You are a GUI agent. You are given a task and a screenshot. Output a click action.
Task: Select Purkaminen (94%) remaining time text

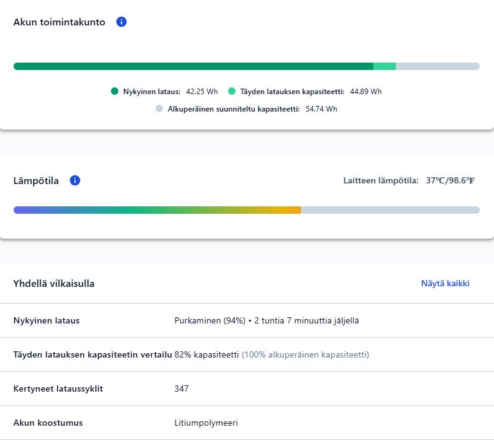coord(267,321)
